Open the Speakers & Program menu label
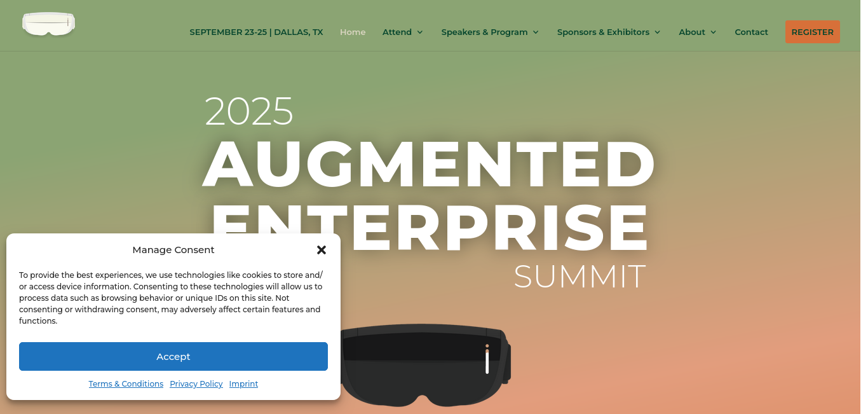868x414 pixels. point(485,32)
